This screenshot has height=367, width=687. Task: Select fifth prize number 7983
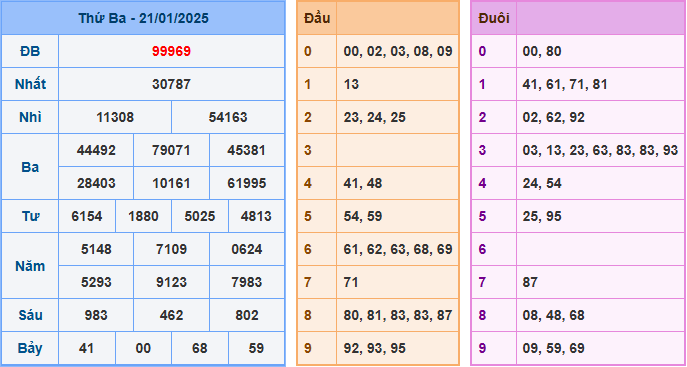point(247,282)
